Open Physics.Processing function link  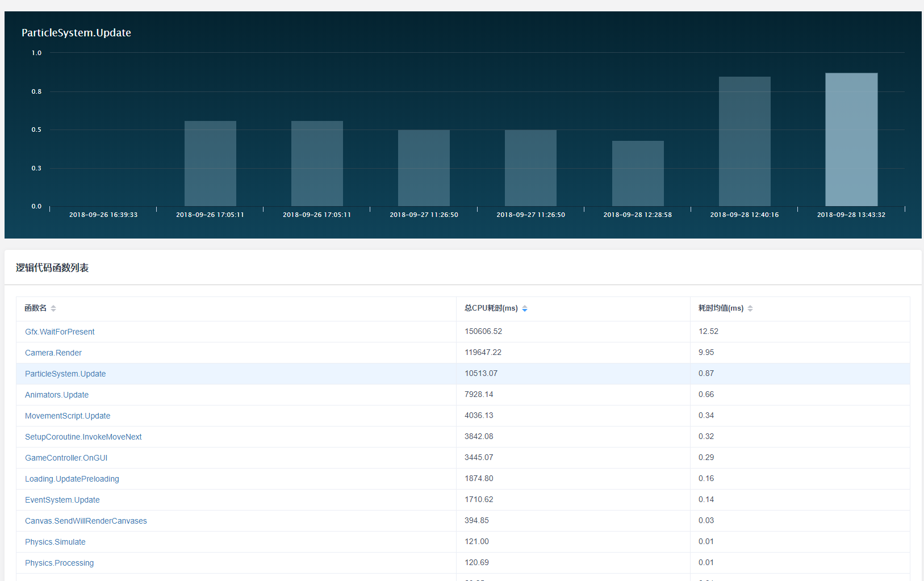(x=60, y=563)
